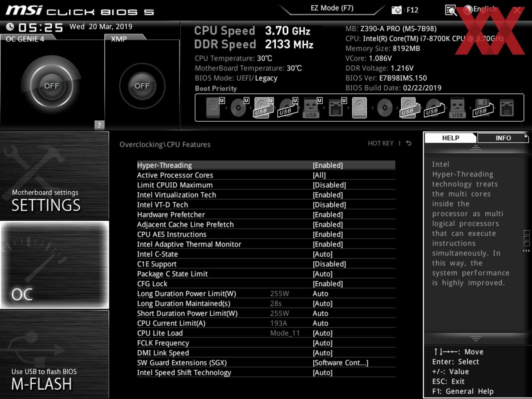The width and height of the screenshot is (532, 399).
Task: Click the UEFI hard disk boot device icon
Action: tap(215, 108)
